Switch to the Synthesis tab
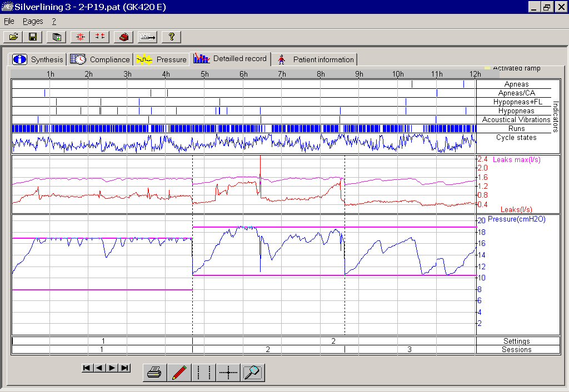Viewport: 569px width, 392px height. coord(38,59)
